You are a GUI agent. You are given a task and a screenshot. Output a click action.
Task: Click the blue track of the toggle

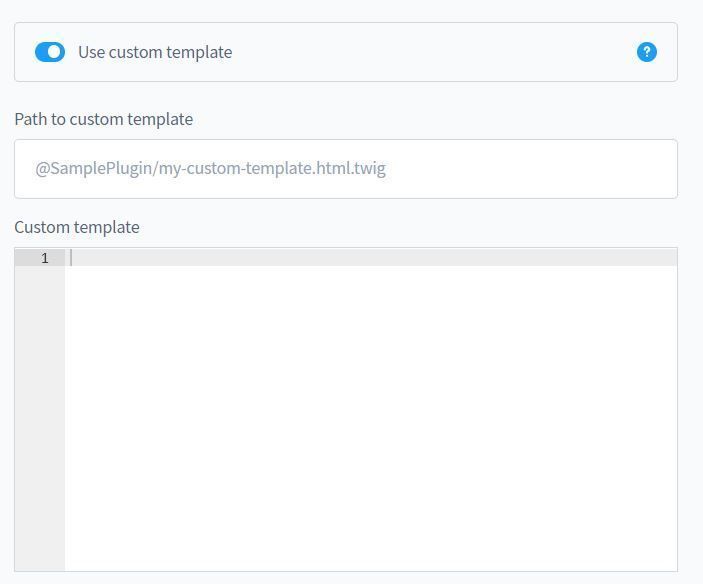click(41, 52)
